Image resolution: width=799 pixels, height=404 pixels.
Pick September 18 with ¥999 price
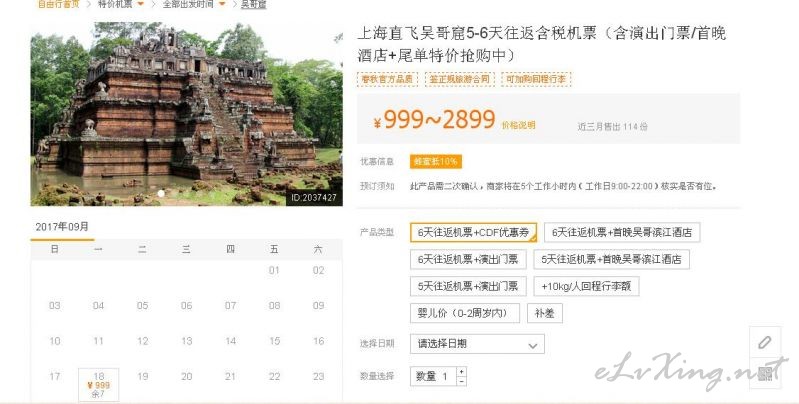pos(98,385)
